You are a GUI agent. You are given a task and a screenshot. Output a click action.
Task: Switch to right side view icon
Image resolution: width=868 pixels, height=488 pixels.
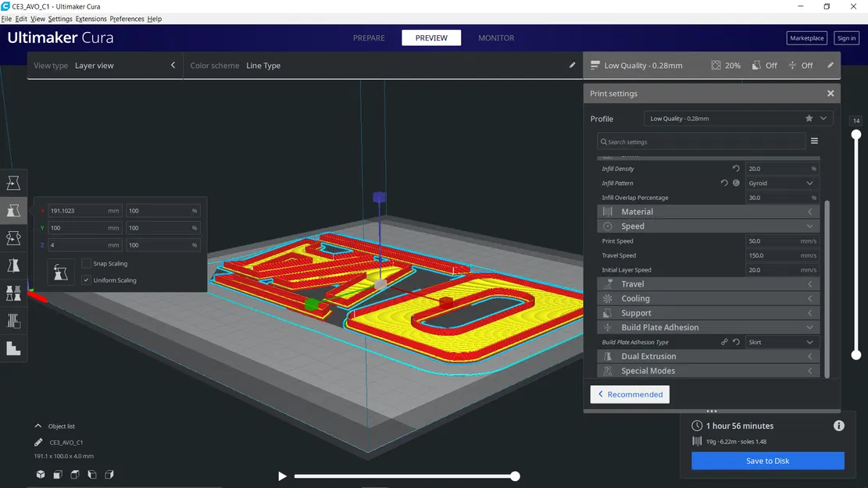point(109,474)
